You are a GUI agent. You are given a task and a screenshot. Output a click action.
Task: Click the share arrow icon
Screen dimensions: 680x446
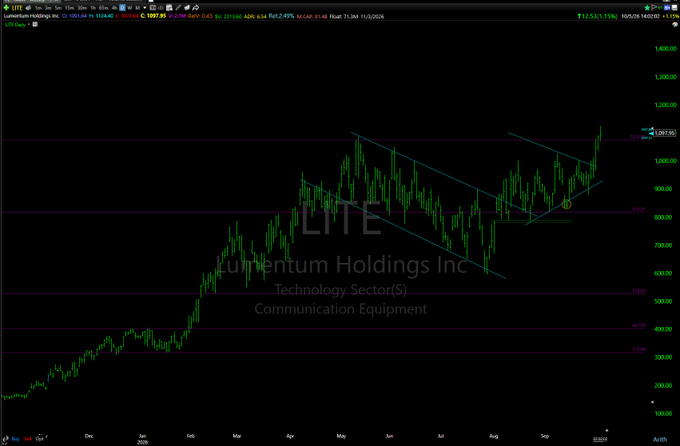(x=196, y=8)
